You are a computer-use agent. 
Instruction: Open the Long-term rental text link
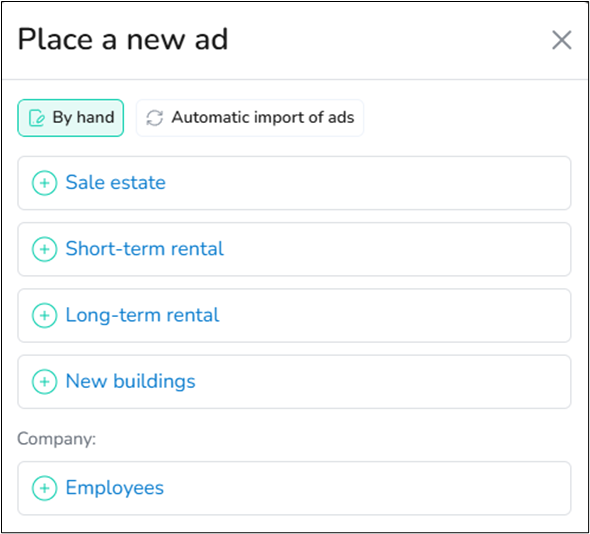click(x=142, y=315)
